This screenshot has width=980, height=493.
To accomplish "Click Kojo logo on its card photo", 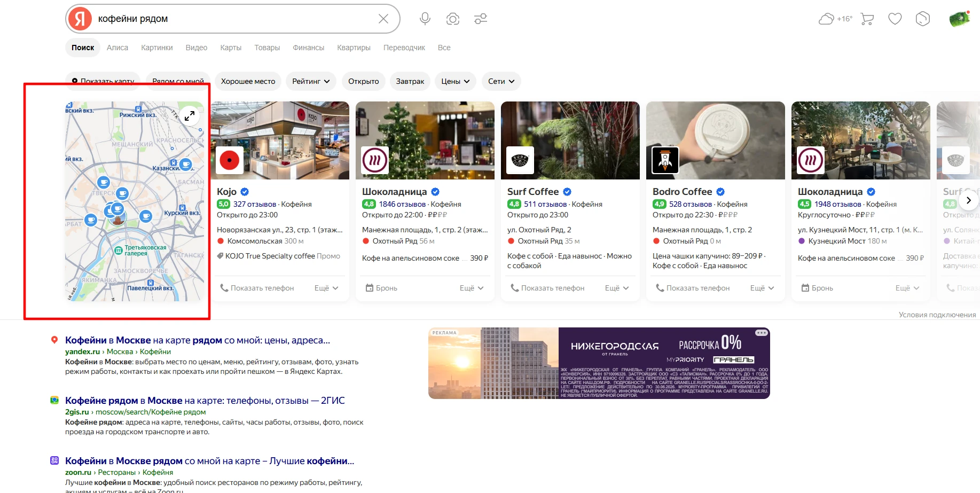I will pos(230,160).
